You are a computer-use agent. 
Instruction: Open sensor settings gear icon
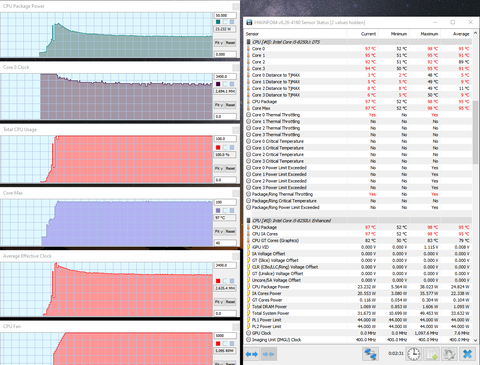pyautogui.click(x=449, y=354)
